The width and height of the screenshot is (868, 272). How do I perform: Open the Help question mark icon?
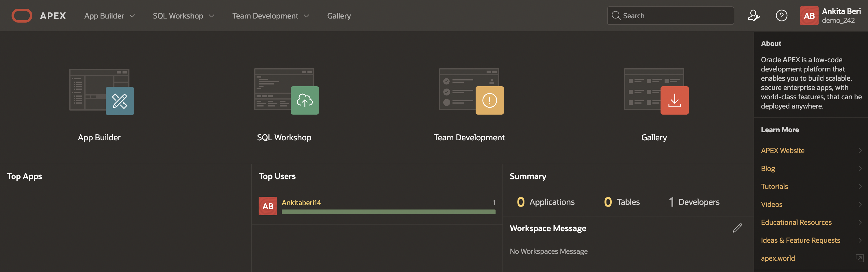pyautogui.click(x=781, y=16)
